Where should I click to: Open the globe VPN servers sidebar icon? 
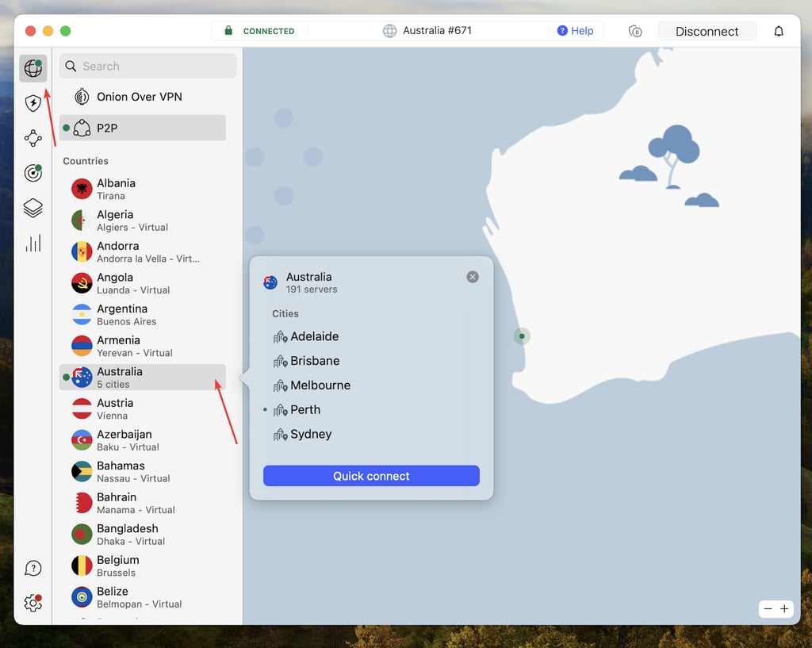(33, 68)
